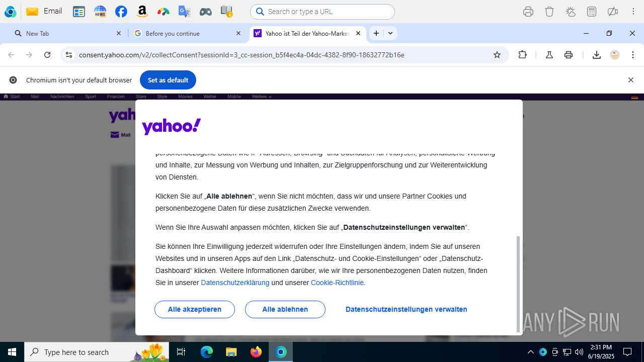
Task: Open the extensions puzzle icon
Action: (522, 55)
